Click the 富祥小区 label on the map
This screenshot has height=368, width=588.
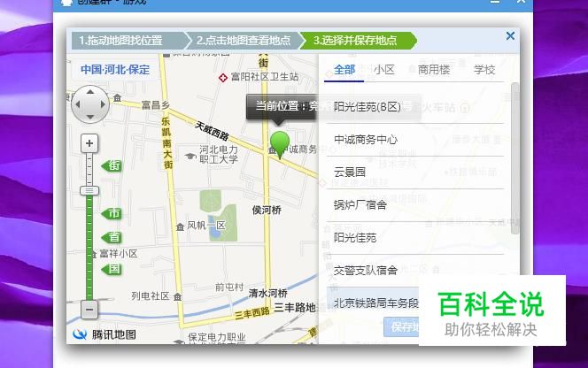click(x=118, y=254)
